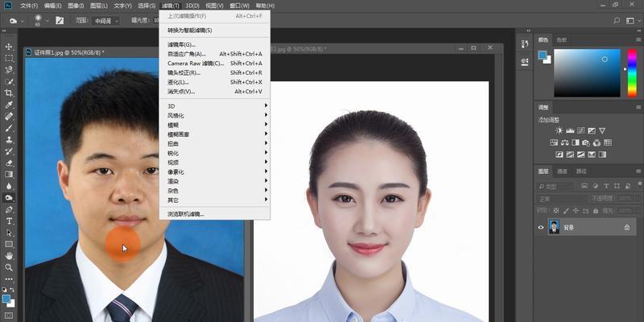Select the Gradient tool
Viewport: 644px width, 322px height.
click(x=9, y=174)
